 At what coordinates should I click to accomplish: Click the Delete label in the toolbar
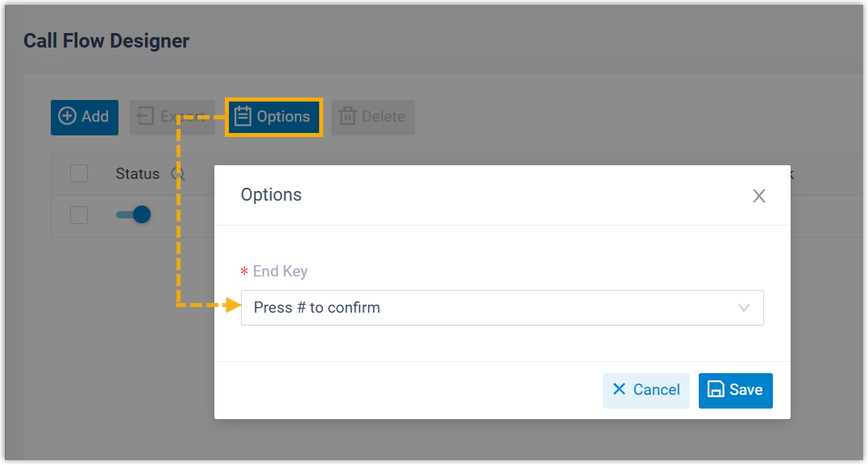tap(384, 117)
